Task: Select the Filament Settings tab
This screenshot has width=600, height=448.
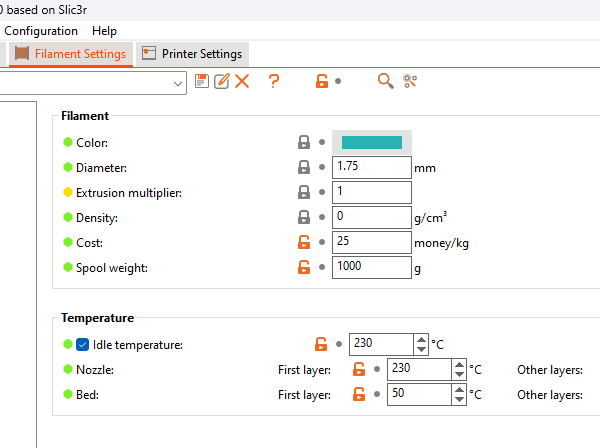Action: point(70,54)
